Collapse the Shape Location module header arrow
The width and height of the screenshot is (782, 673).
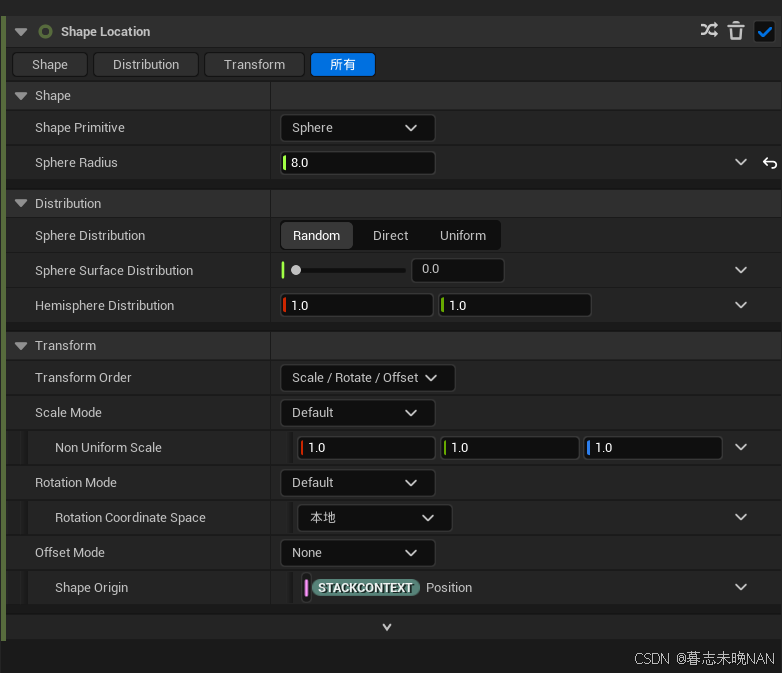[x=21, y=32]
